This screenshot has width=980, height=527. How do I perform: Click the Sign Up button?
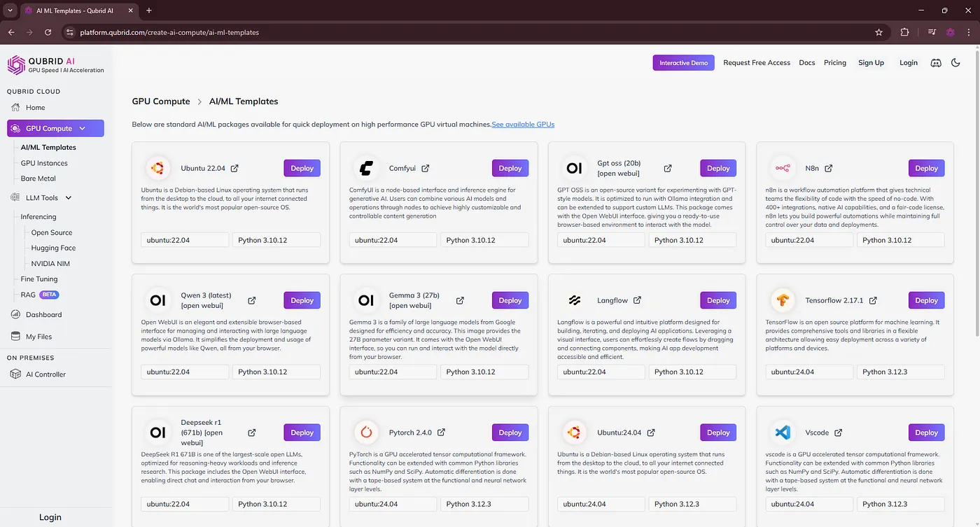(x=871, y=63)
